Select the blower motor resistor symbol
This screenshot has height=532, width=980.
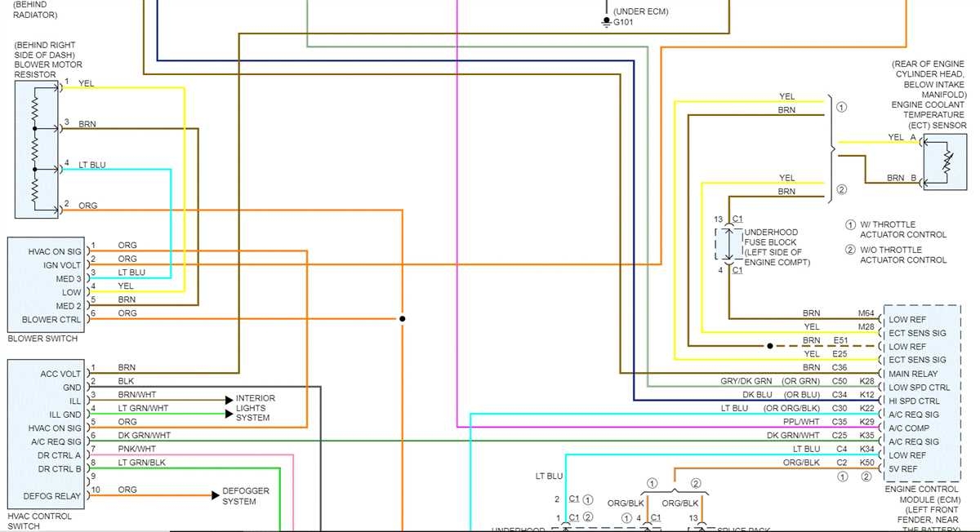34,151
